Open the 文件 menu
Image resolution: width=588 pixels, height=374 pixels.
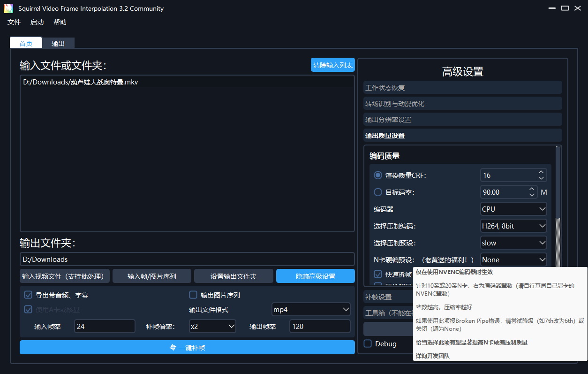point(14,23)
